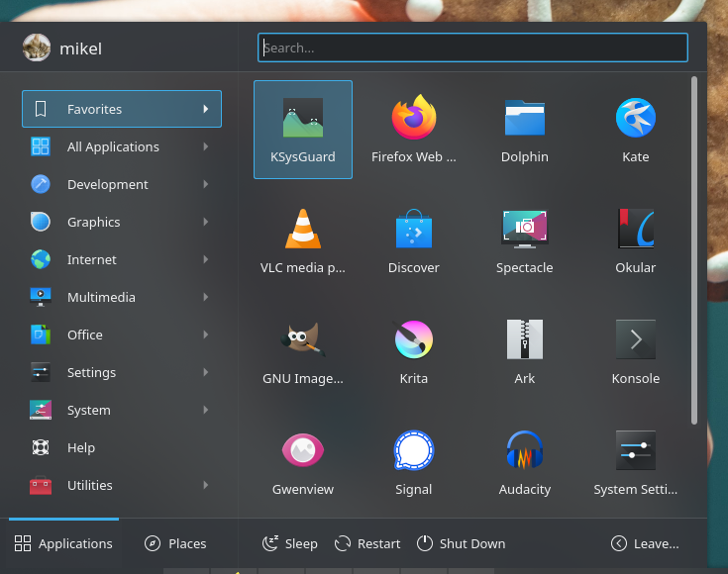This screenshot has width=728, height=574.
Task: Open the Dolphin file manager
Action: tap(524, 129)
